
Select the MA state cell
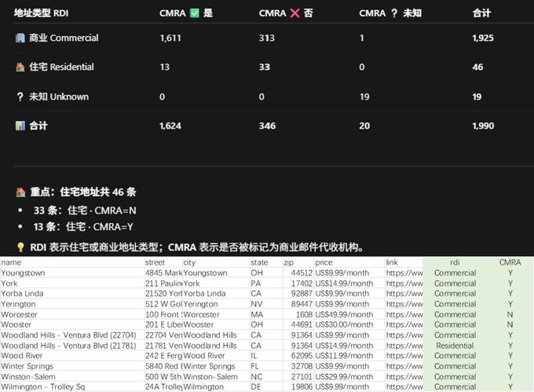point(266,315)
